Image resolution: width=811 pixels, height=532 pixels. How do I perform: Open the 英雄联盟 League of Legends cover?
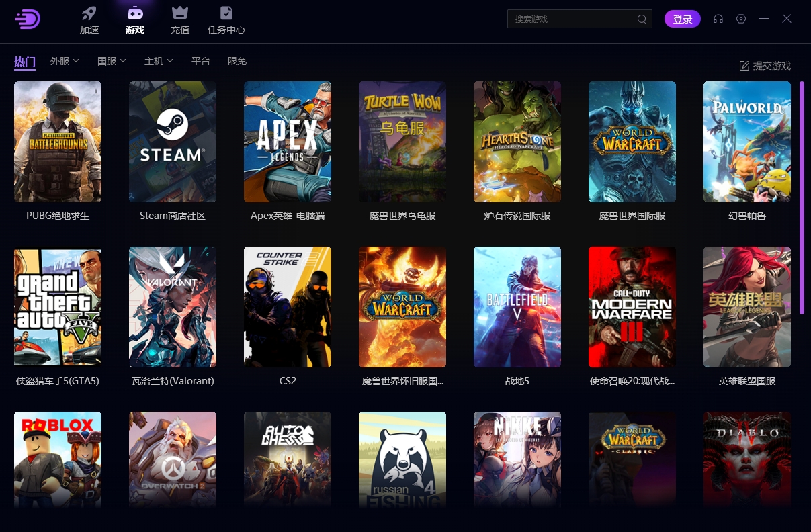tap(747, 307)
